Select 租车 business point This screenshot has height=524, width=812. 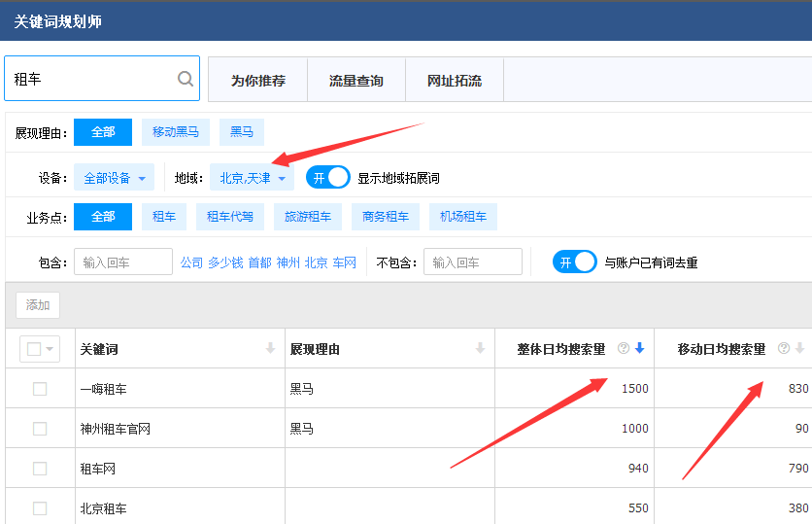[164, 217]
